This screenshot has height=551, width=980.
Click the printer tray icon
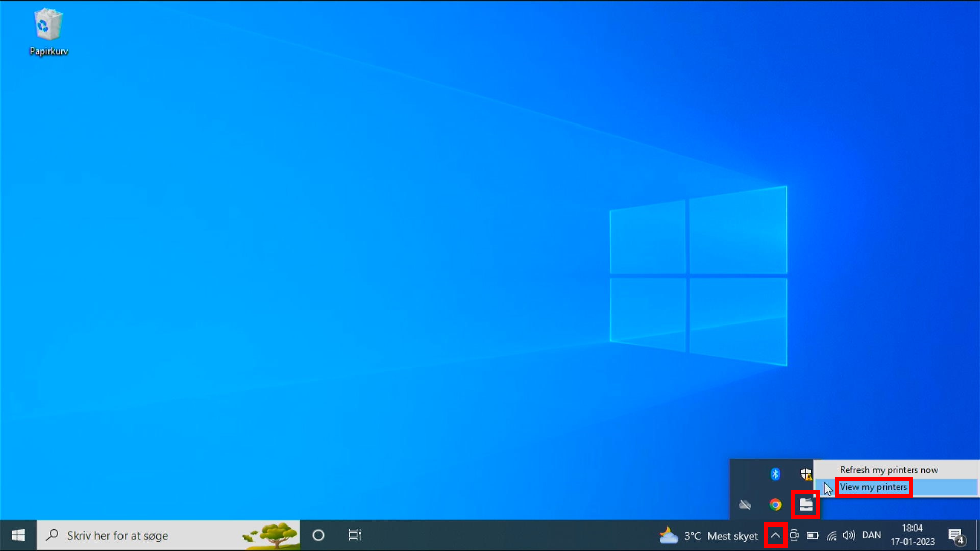point(805,505)
